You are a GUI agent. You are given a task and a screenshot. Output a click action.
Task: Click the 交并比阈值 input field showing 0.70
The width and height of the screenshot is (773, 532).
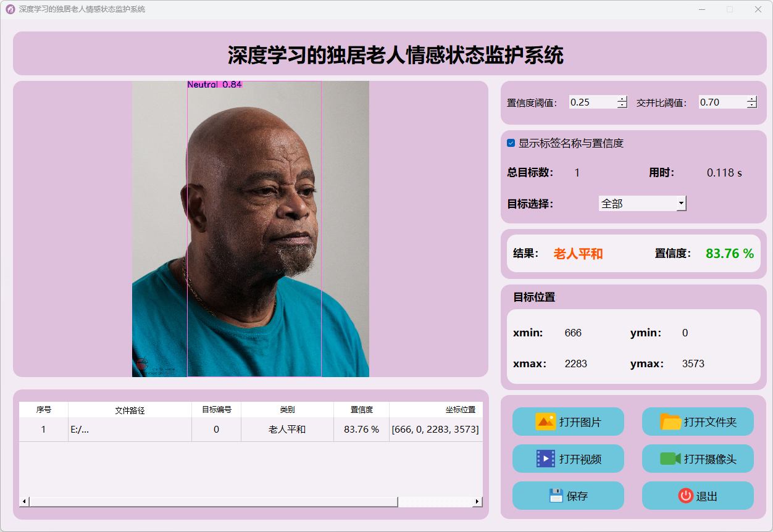click(722, 102)
